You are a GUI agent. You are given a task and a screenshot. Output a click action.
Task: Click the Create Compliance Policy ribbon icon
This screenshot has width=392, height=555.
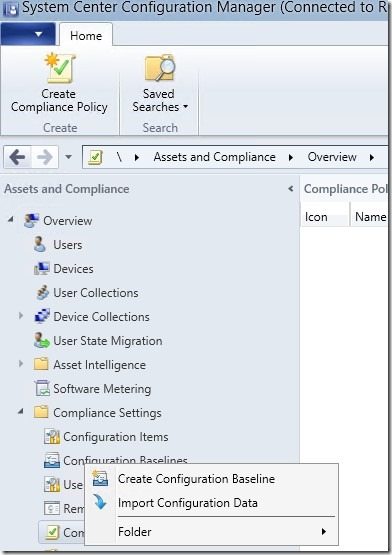click(59, 67)
